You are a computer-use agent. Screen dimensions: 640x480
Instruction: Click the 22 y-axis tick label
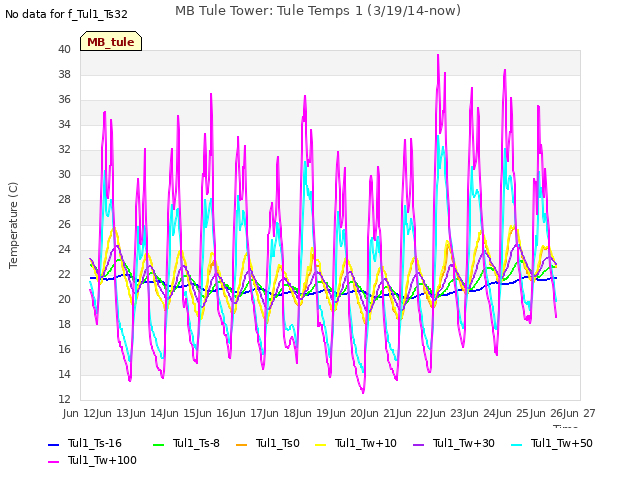click(x=64, y=274)
